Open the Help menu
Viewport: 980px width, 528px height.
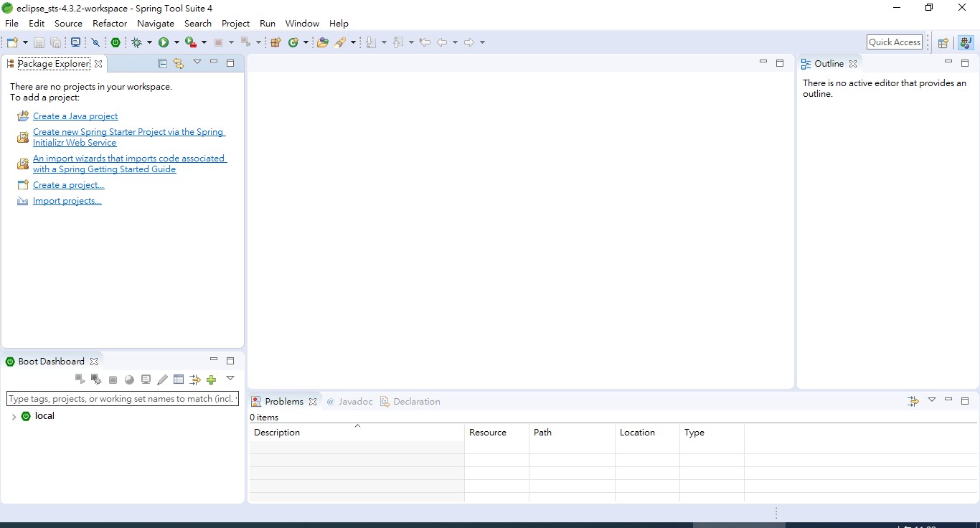[339, 24]
